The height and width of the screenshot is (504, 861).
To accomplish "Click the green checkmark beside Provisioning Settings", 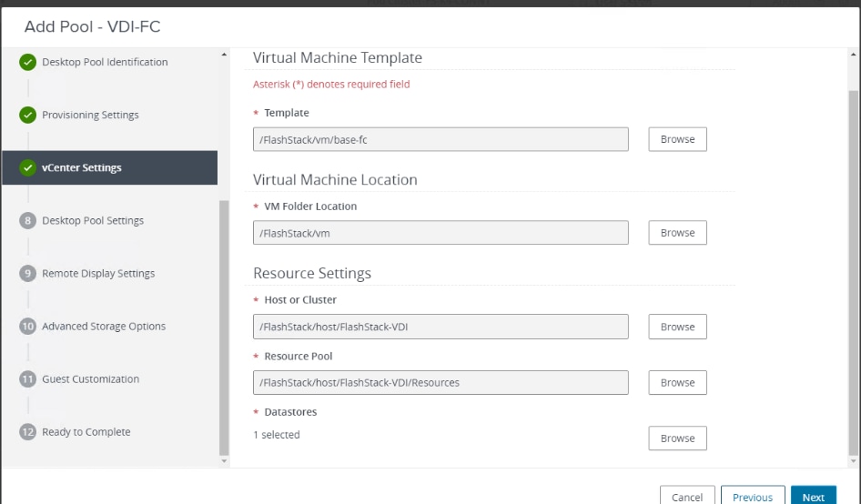I will click(x=28, y=116).
